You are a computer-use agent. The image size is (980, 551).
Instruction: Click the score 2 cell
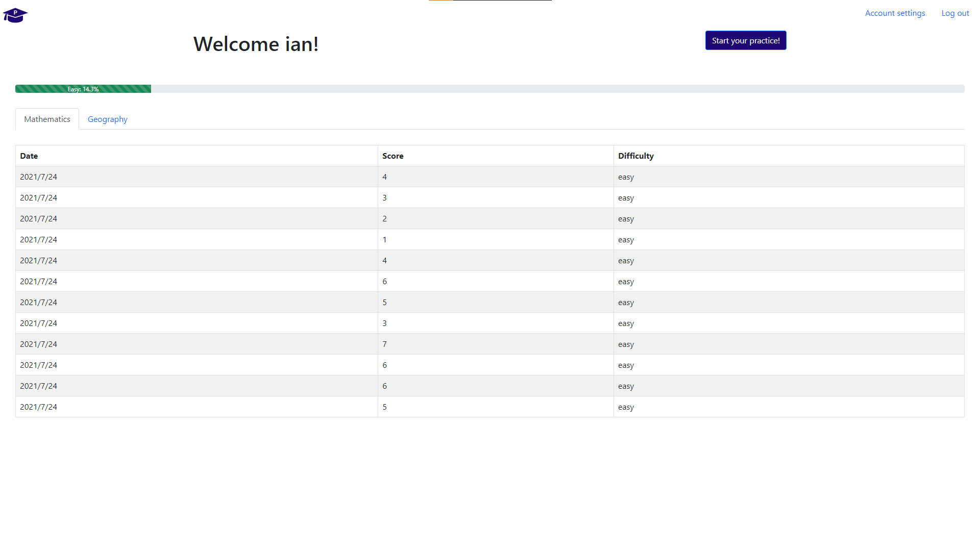tap(384, 219)
